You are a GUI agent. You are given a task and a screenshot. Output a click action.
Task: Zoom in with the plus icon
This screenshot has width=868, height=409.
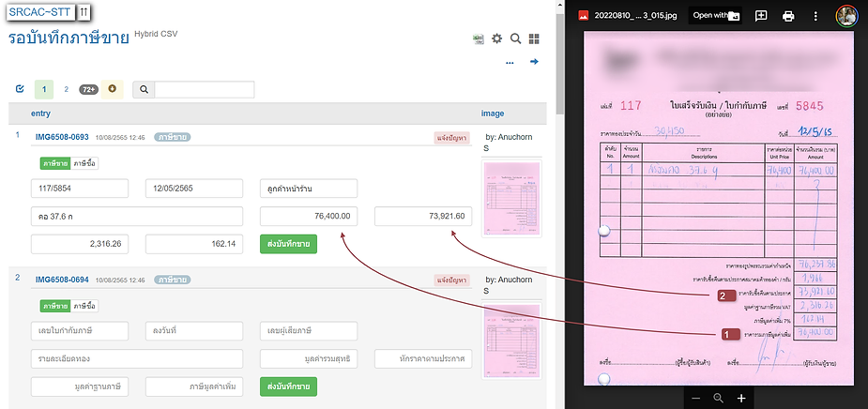tap(741, 398)
